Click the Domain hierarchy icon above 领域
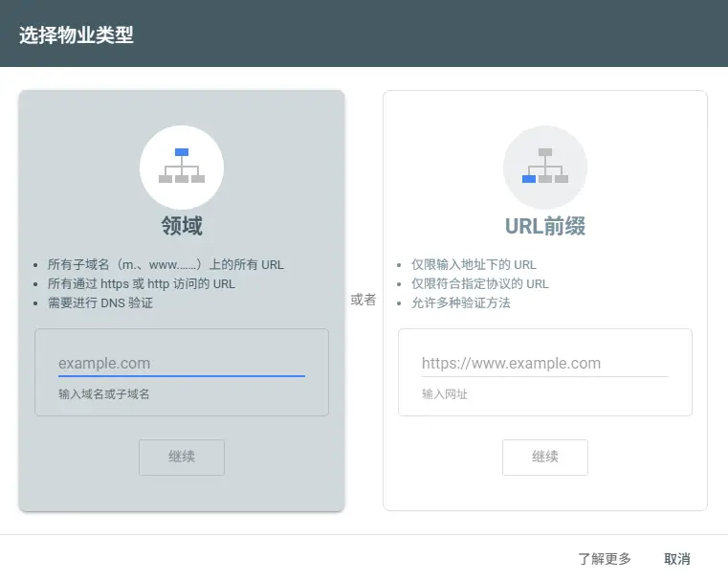The height and width of the screenshot is (582, 728). coord(182,167)
